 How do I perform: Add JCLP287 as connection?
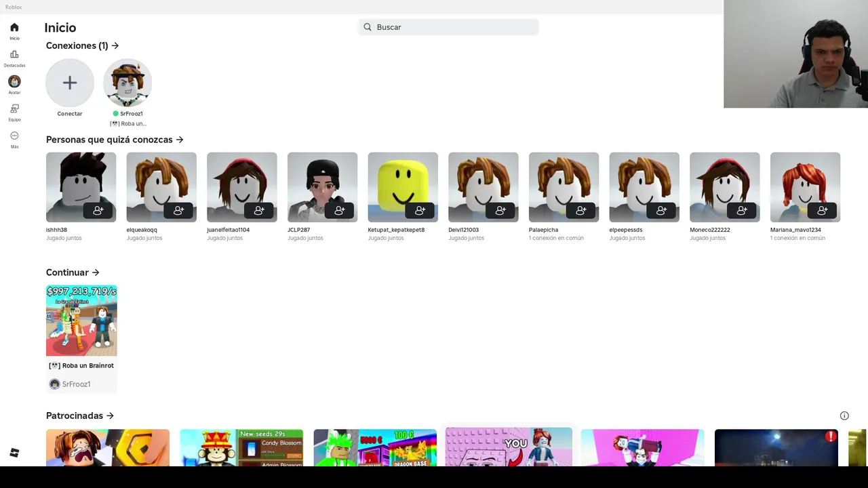point(340,211)
